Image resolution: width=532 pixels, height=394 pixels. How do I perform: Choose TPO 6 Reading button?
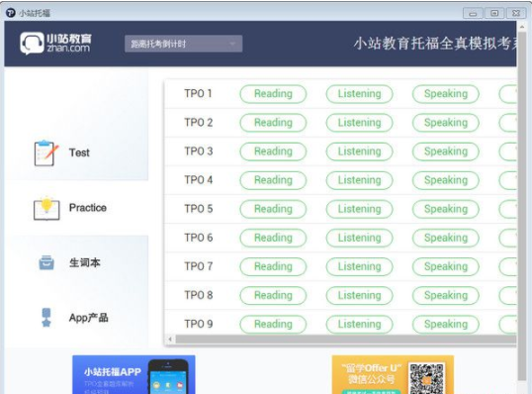[x=273, y=238]
